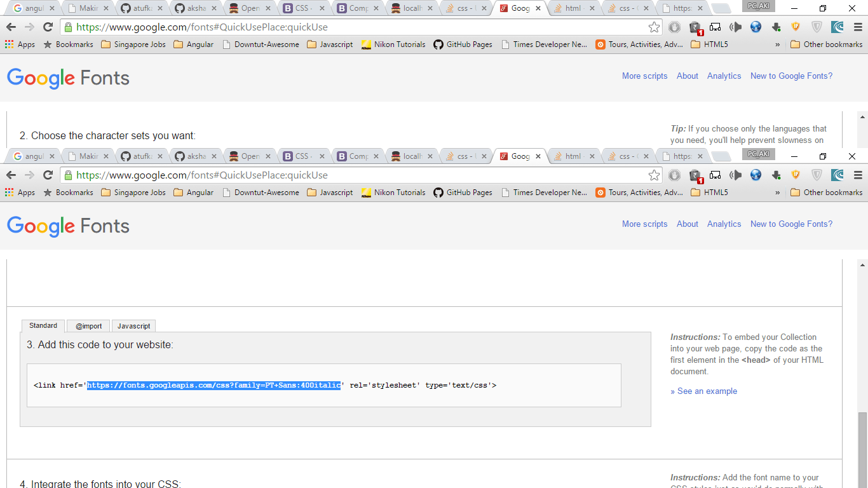868x488 pixels.
Task: Click the green padlock in lower address bar
Action: (x=68, y=175)
